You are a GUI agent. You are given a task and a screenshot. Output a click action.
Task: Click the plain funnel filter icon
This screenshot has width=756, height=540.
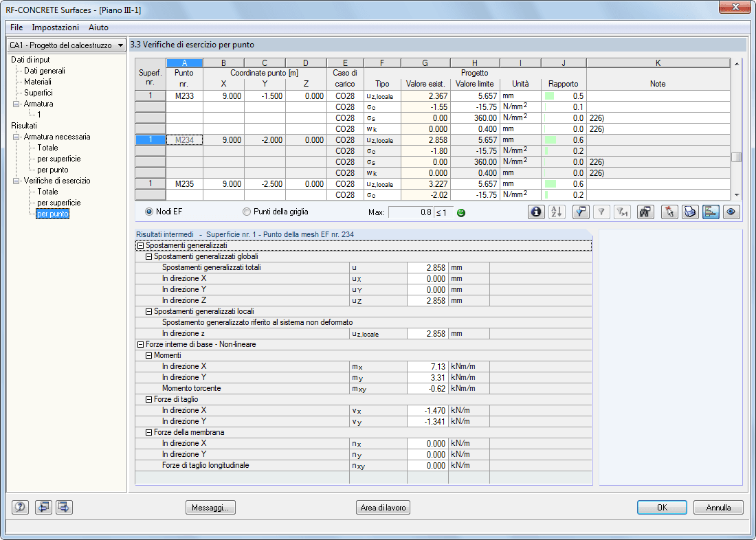coord(601,212)
